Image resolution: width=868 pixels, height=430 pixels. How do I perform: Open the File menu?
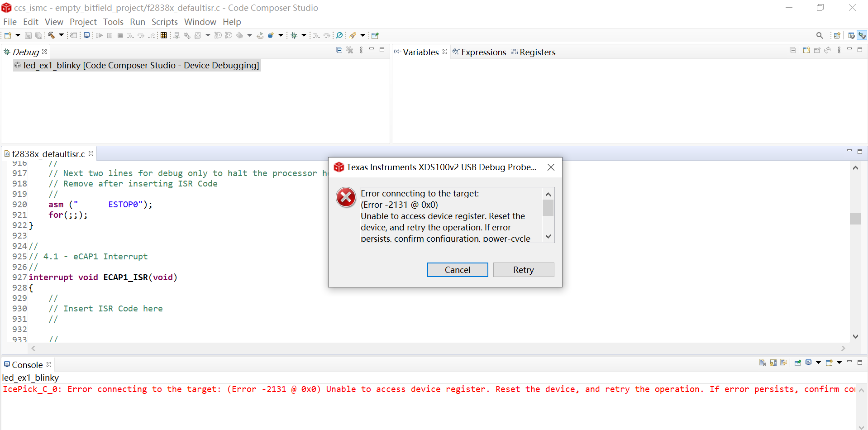tap(10, 22)
